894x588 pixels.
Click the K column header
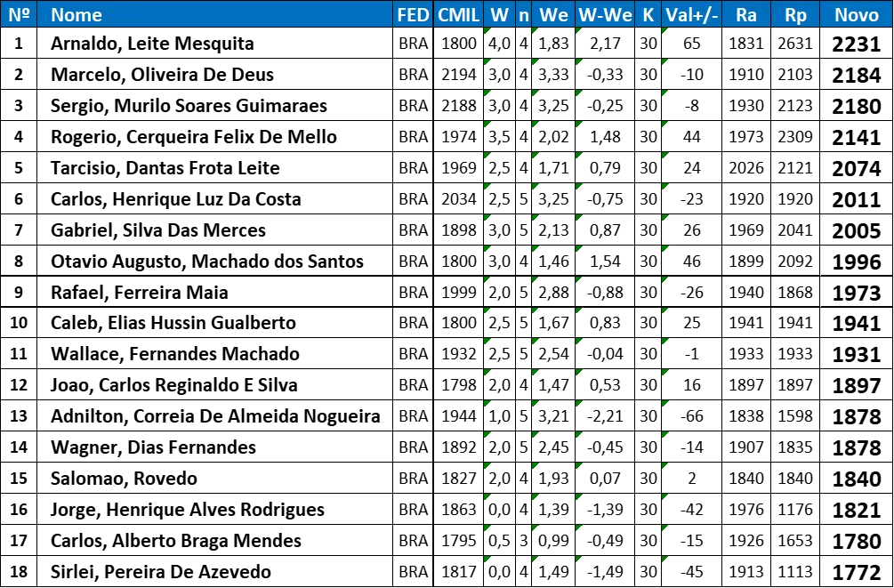[x=648, y=15]
